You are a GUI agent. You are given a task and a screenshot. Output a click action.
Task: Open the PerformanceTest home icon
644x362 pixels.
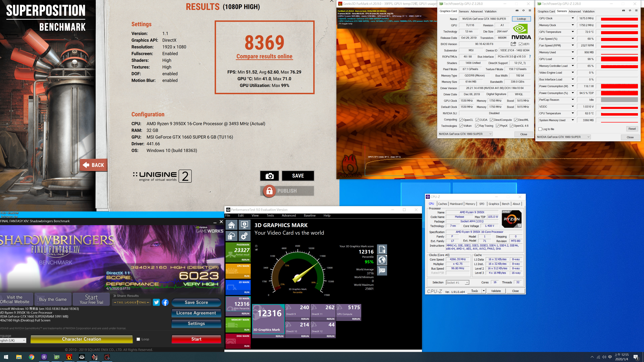coord(231,225)
